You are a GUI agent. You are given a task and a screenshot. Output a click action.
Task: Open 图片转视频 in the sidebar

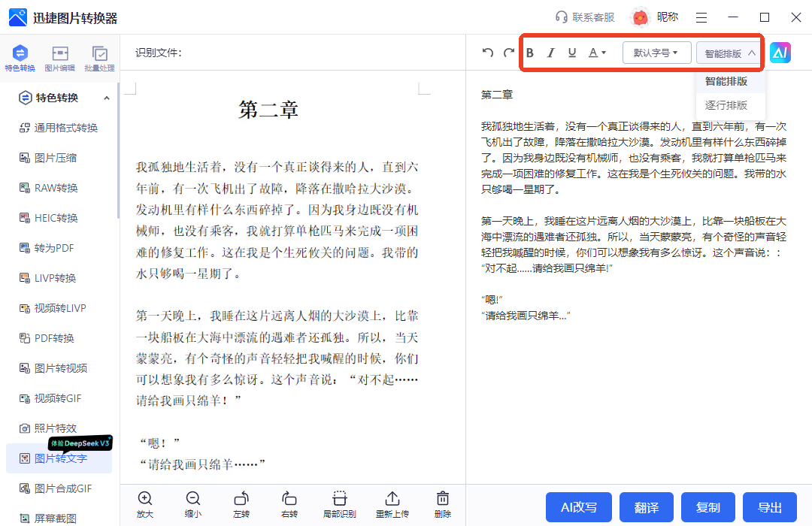click(59, 368)
